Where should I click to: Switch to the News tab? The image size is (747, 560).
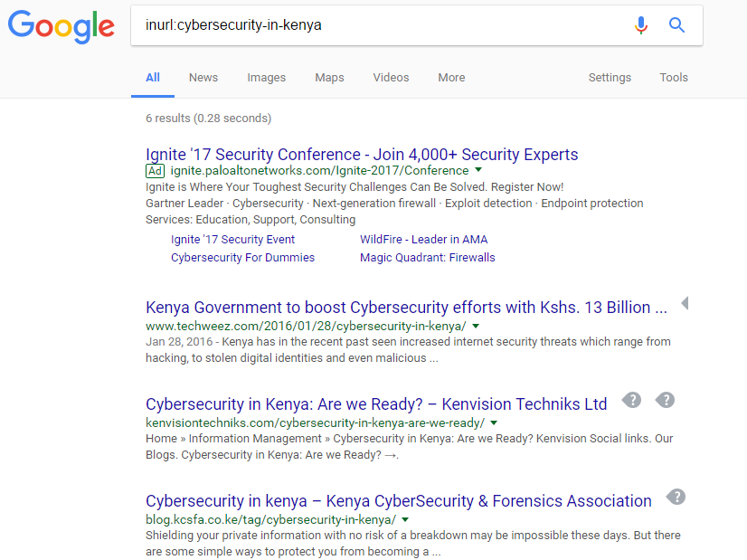[203, 78]
